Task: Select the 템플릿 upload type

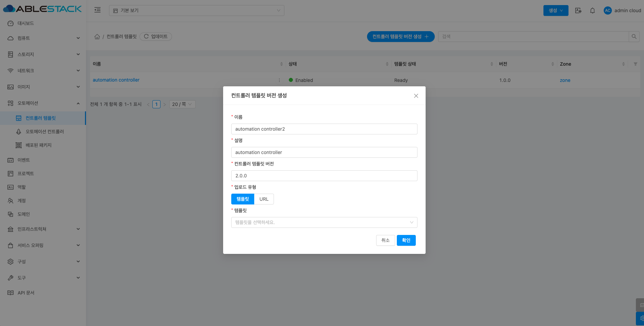Action: 243,199
